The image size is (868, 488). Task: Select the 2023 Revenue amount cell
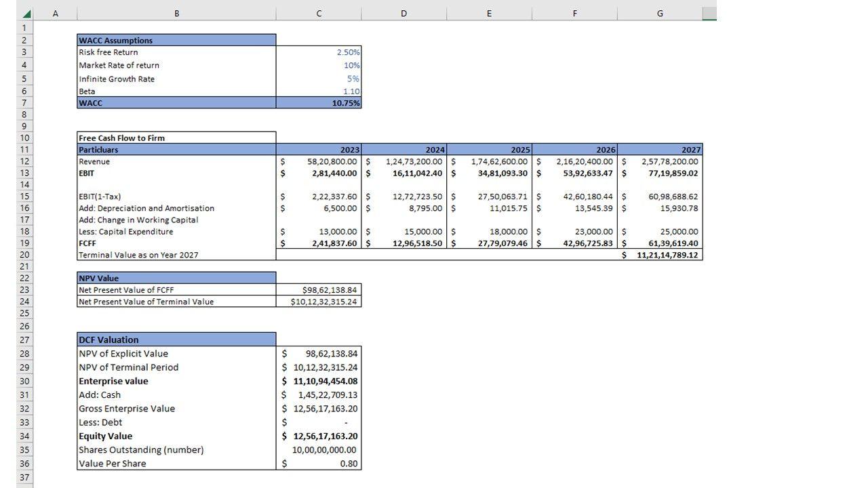click(319, 162)
